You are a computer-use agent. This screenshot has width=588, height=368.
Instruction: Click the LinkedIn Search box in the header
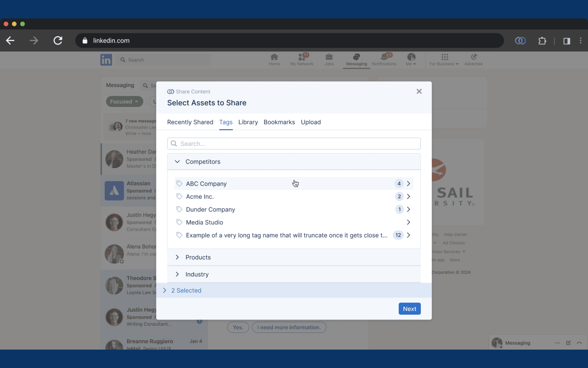pyautogui.click(x=163, y=60)
